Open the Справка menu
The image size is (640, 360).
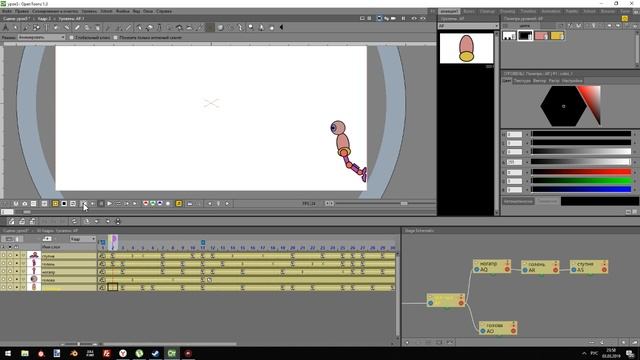coord(164,11)
